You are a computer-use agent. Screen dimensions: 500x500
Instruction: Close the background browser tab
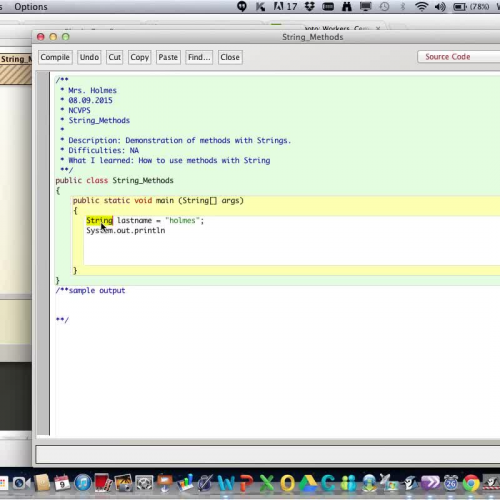pos(378,28)
